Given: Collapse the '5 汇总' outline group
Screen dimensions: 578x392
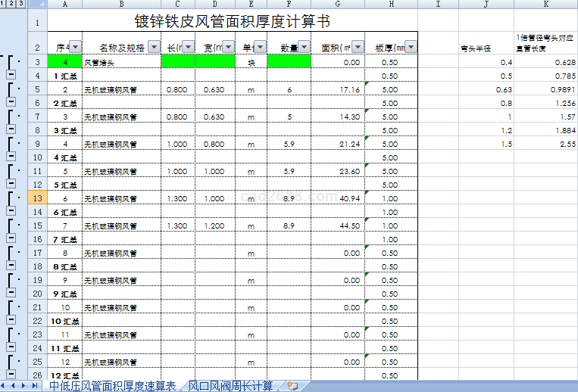Looking at the screenshot, I should tap(11, 184).
